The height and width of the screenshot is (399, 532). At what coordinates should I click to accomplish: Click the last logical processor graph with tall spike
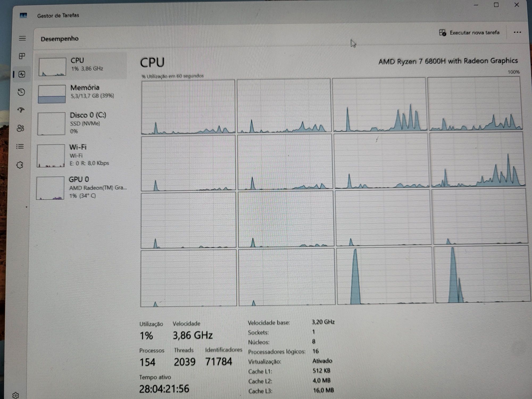coord(482,274)
